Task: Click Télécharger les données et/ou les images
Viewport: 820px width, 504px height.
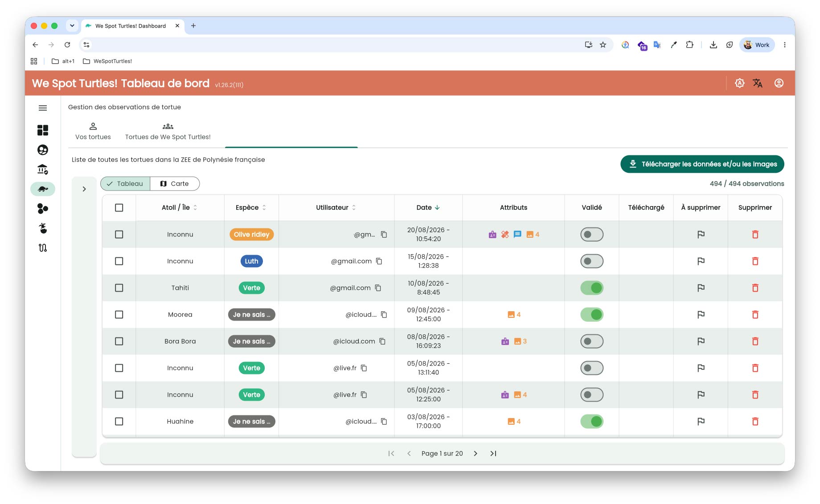Action: click(702, 164)
